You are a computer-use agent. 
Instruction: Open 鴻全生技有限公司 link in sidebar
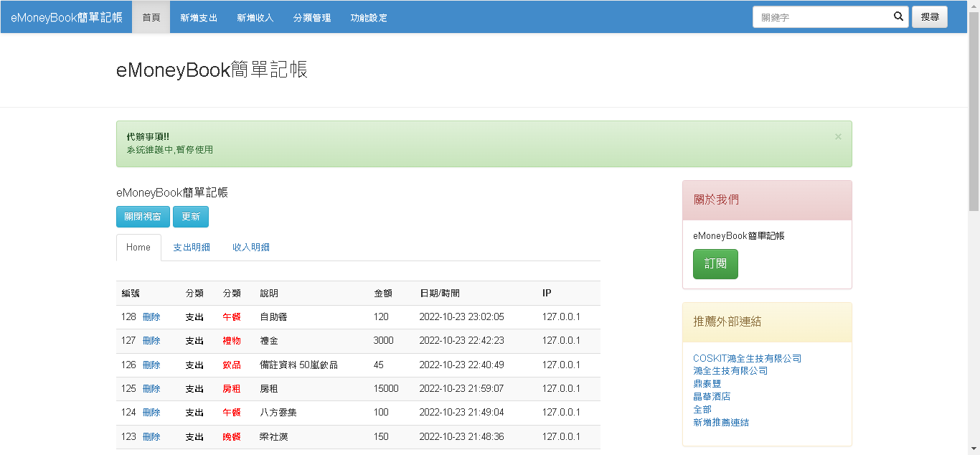tap(730, 371)
